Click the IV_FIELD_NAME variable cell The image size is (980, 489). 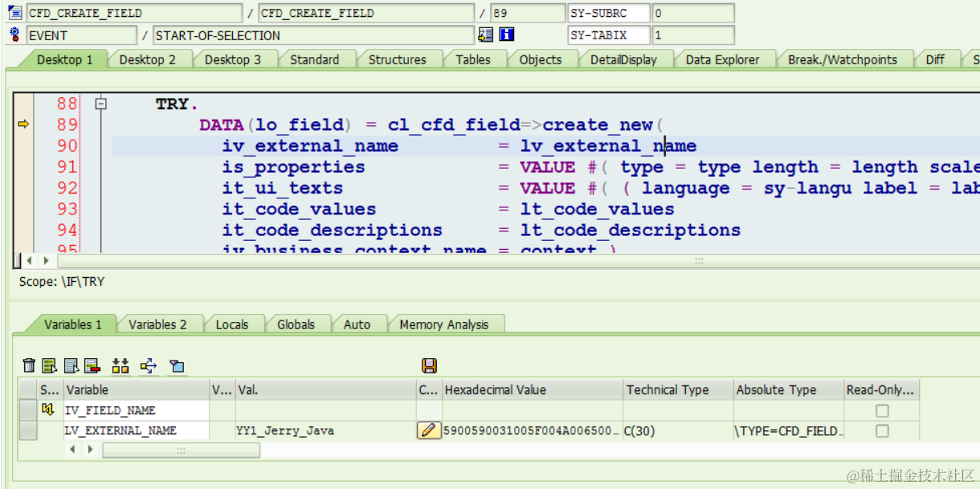click(136, 410)
